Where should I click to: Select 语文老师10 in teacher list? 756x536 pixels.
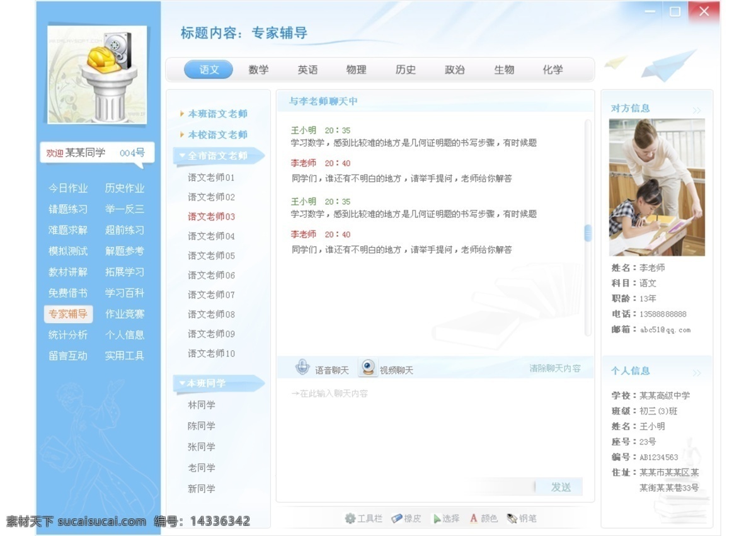coord(211,353)
